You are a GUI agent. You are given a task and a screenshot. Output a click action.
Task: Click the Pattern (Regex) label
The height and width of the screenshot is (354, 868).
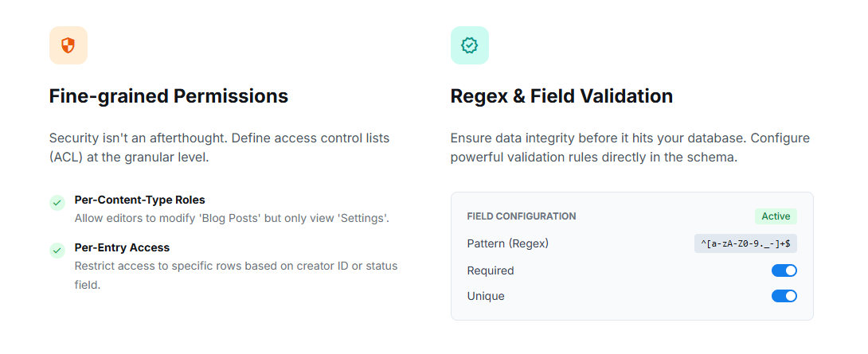[x=508, y=243]
